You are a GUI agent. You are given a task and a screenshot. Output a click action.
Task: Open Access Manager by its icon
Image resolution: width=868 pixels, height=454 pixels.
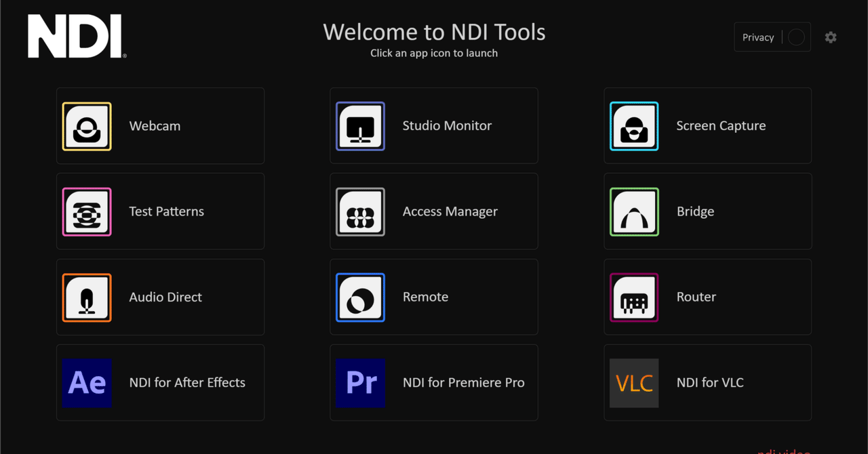coord(360,211)
